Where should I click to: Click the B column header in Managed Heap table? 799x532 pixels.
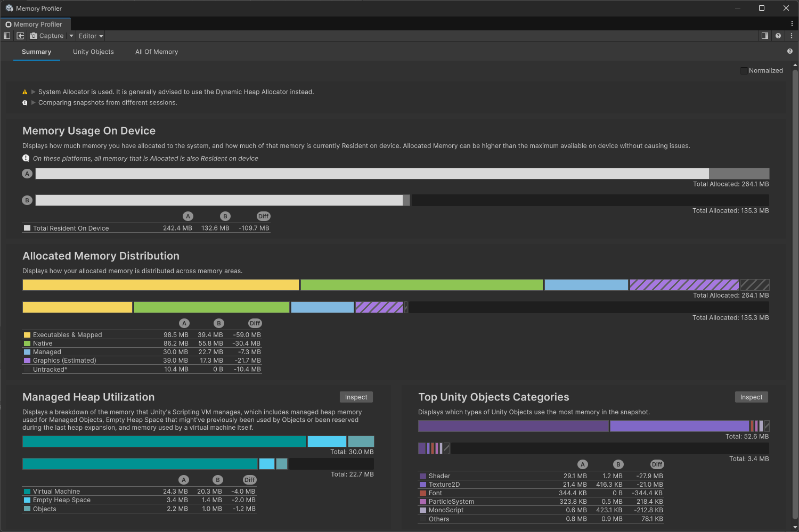217,480
